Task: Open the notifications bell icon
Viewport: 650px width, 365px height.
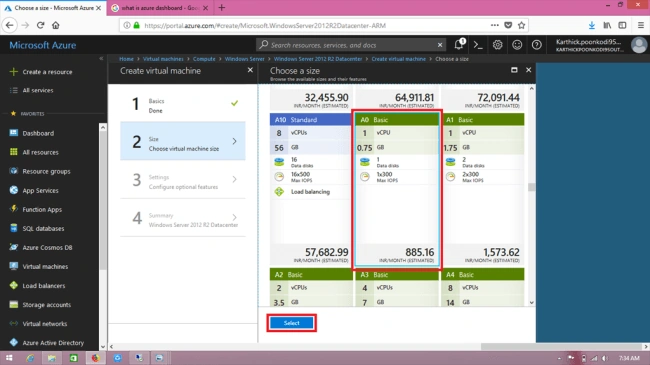Action: 459,44
